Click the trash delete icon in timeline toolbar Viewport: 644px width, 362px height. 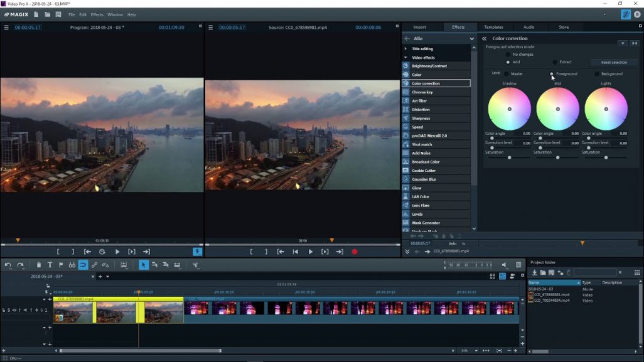pos(39,265)
